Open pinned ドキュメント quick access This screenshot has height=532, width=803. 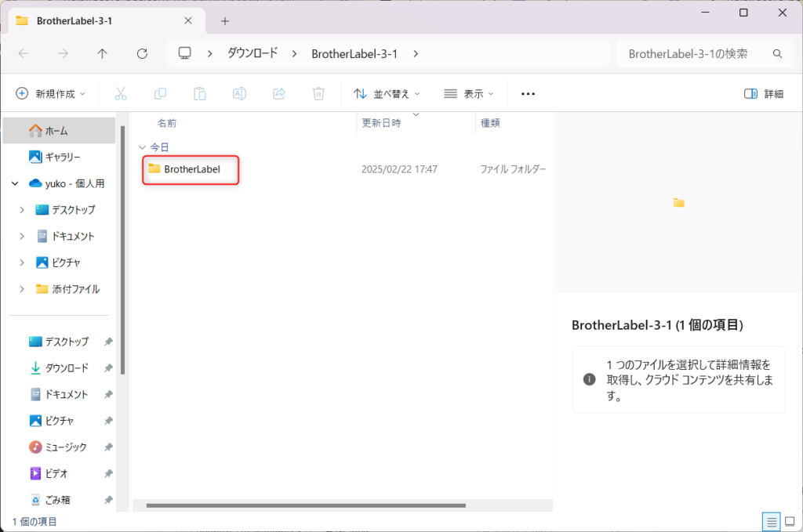[59, 394]
